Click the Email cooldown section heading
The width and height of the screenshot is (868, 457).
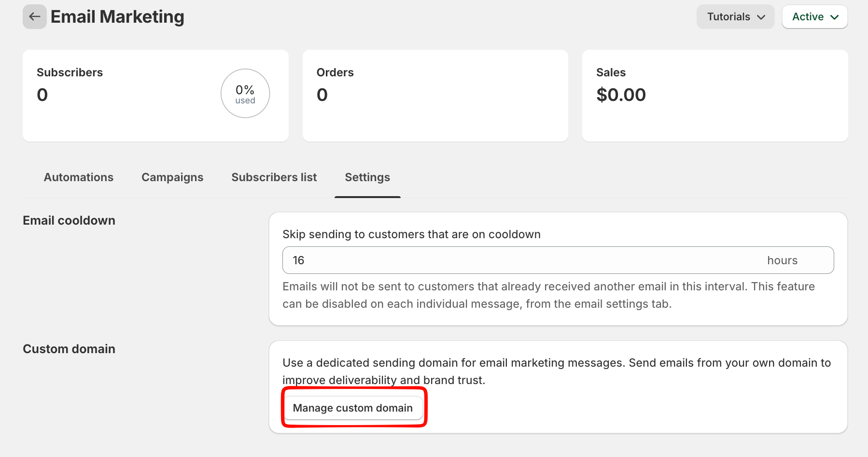(x=69, y=220)
